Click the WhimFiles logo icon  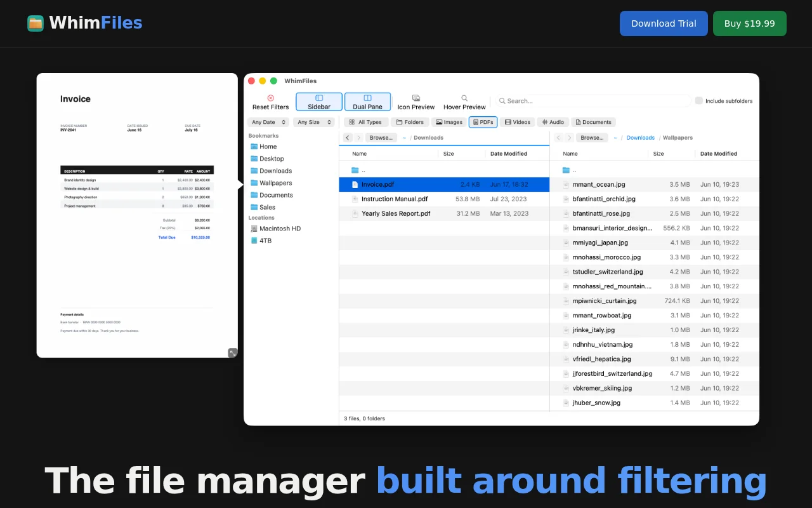pos(36,23)
